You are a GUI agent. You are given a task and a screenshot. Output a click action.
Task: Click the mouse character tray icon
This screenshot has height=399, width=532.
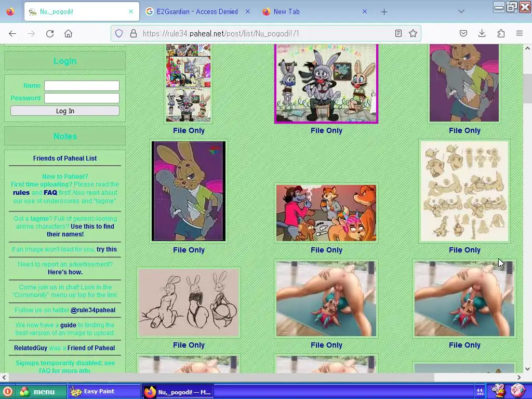498,391
